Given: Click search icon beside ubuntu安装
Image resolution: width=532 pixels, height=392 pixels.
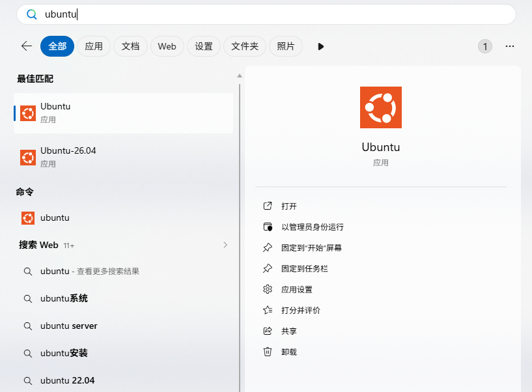Looking at the screenshot, I should pos(28,354).
